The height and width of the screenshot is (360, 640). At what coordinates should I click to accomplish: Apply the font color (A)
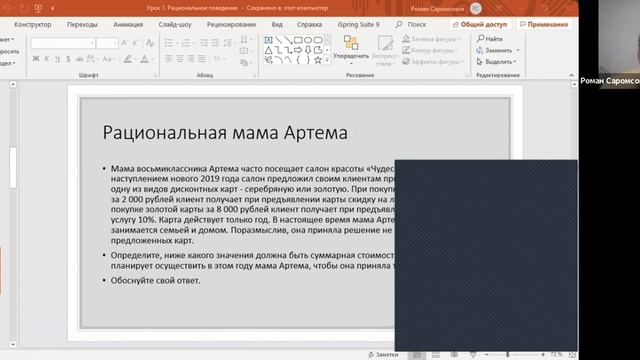(x=144, y=59)
